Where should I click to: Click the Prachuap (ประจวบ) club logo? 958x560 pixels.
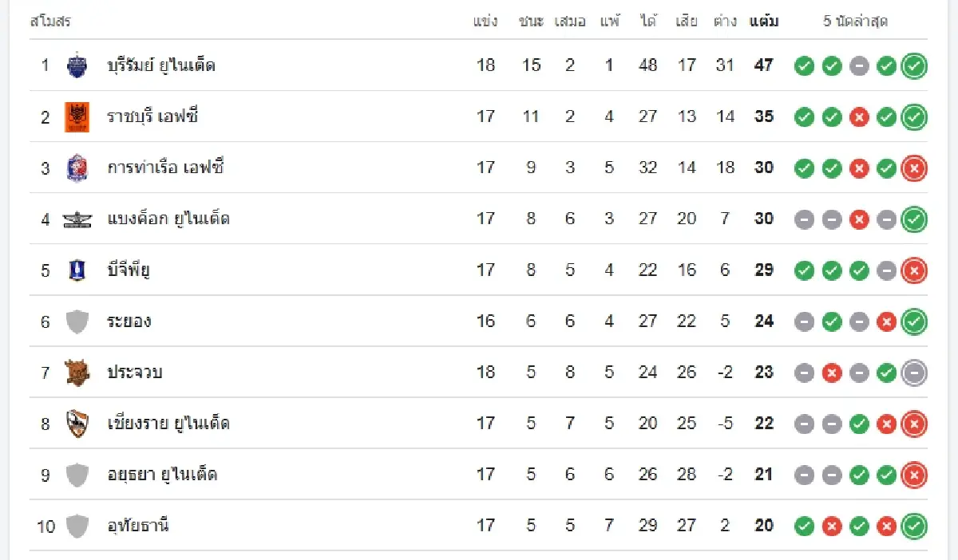click(x=77, y=373)
